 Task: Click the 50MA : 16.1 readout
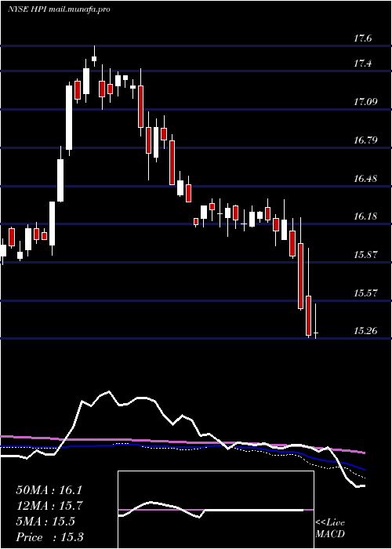pyautogui.click(x=49, y=490)
